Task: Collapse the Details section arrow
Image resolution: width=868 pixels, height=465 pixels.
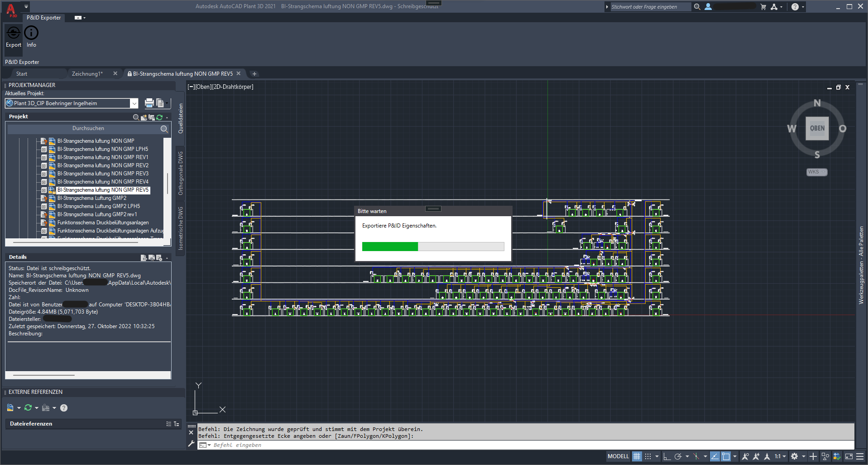Action: (167, 258)
